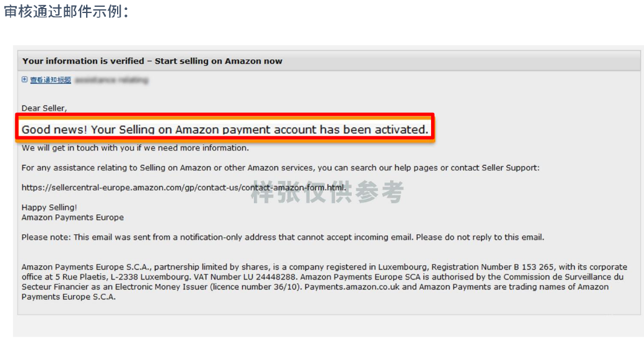Click the 'Happy Selling!' line
The width and height of the screenshot is (644, 342).
point(50,208)
